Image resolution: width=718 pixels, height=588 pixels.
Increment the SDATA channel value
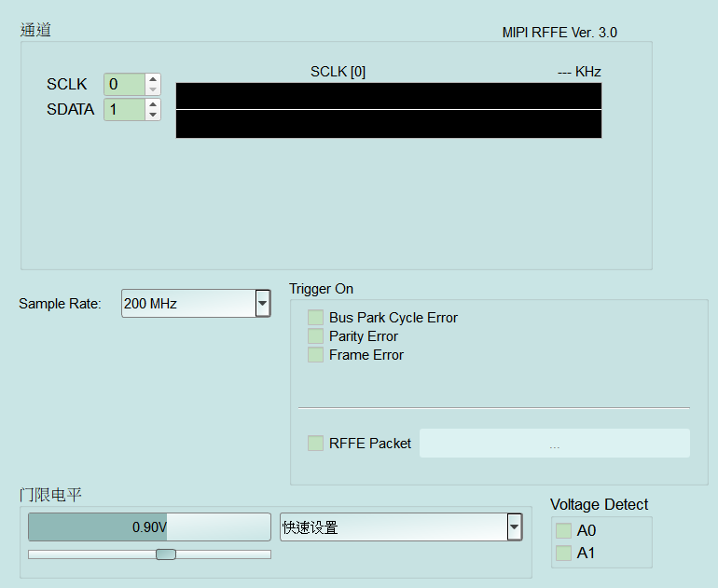pyautogui.click(x=153, y=103)
